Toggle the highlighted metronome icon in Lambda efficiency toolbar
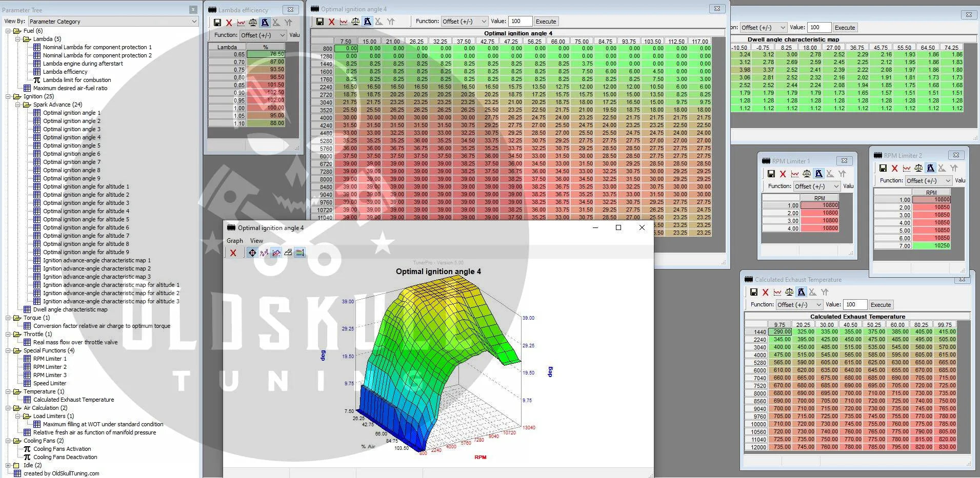Viewport: 980px width, 478px height. point(265,23)
